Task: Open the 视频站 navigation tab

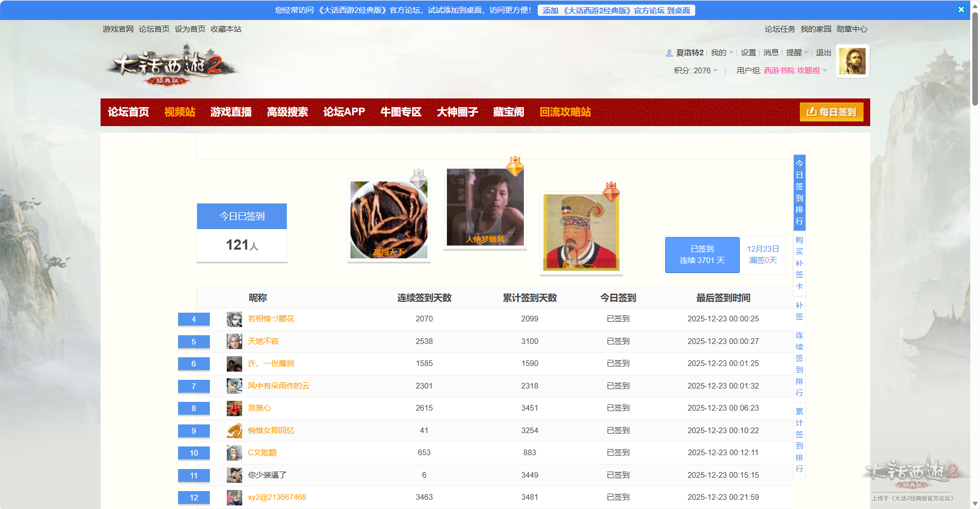Action: pos(180,112)
